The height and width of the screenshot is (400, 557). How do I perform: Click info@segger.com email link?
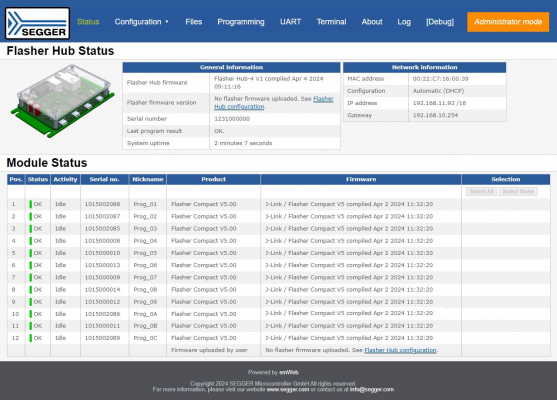tap(372, 389)
